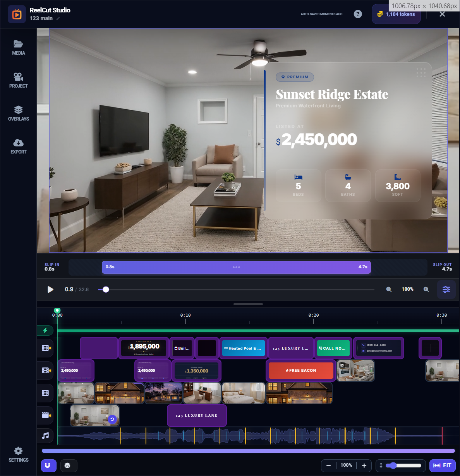Click the zoom-in magnifier near playback controls
The height and width of the screenshot is (476, 460).
click(x=426, y=289)
